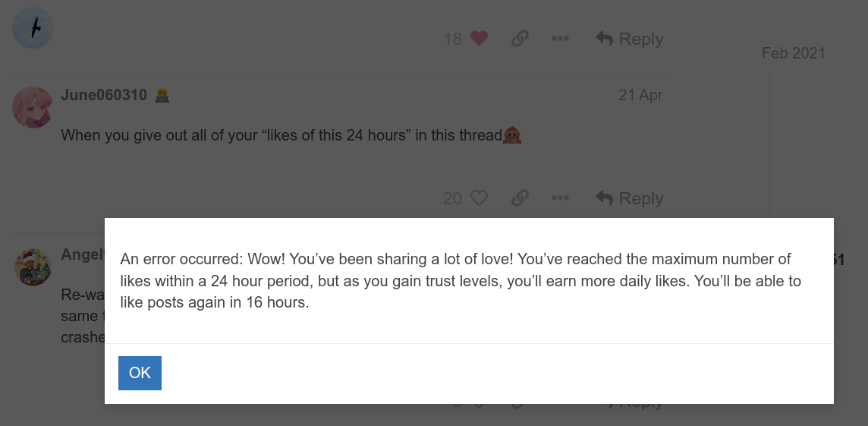
Task: Open more actions ellipsis on top post
Action: 560,39
